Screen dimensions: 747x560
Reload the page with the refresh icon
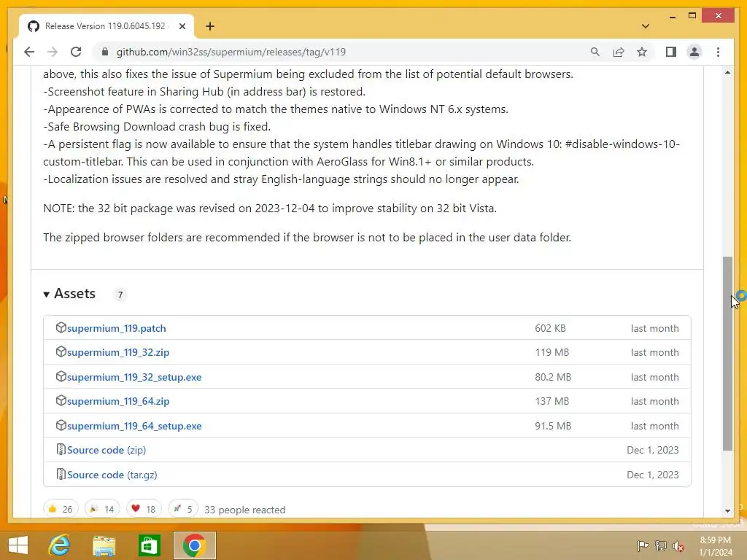click(76, 52)
